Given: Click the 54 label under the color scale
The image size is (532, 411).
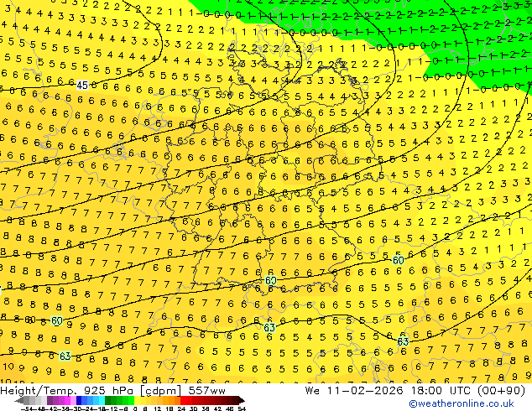Looking at the screenshot, I should 242,408.
